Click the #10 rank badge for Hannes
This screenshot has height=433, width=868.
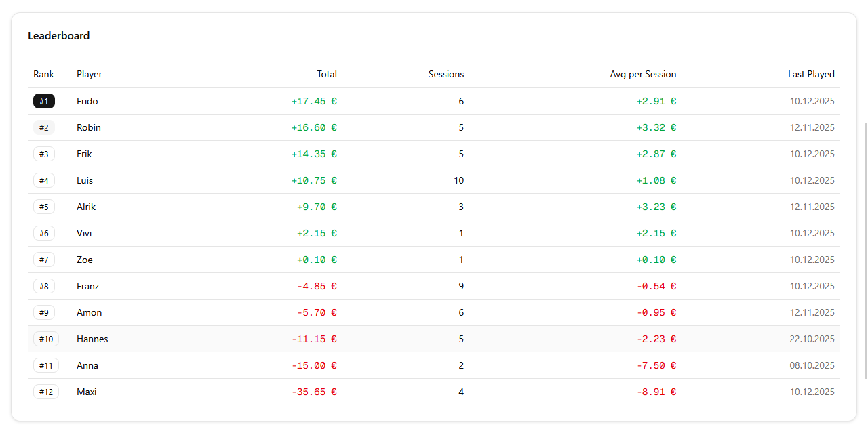click(45, 339)
